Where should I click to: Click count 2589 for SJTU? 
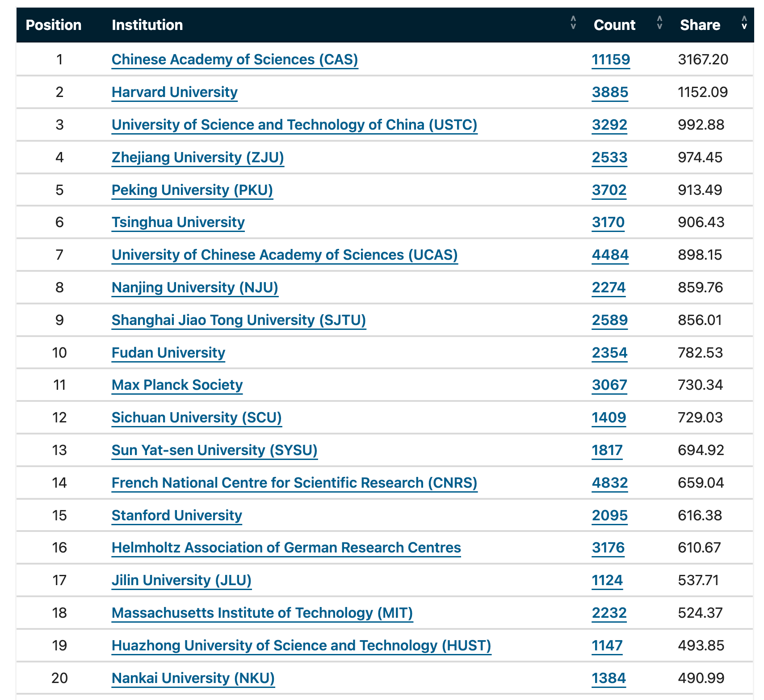coord(610,320)
